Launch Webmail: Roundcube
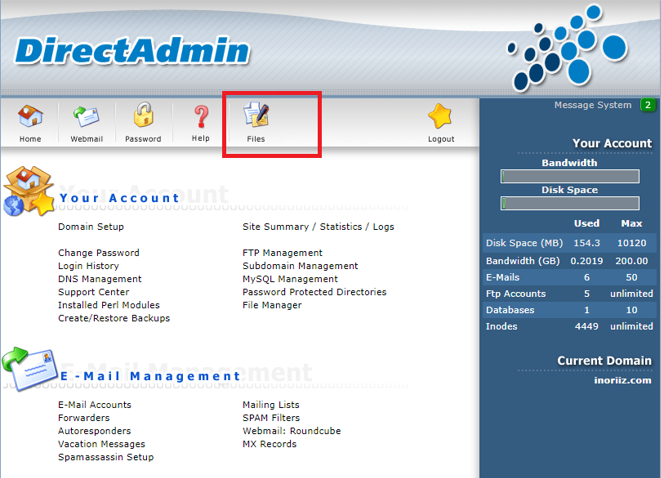Screen dimensions: 661x478 (x=292, y=431)
